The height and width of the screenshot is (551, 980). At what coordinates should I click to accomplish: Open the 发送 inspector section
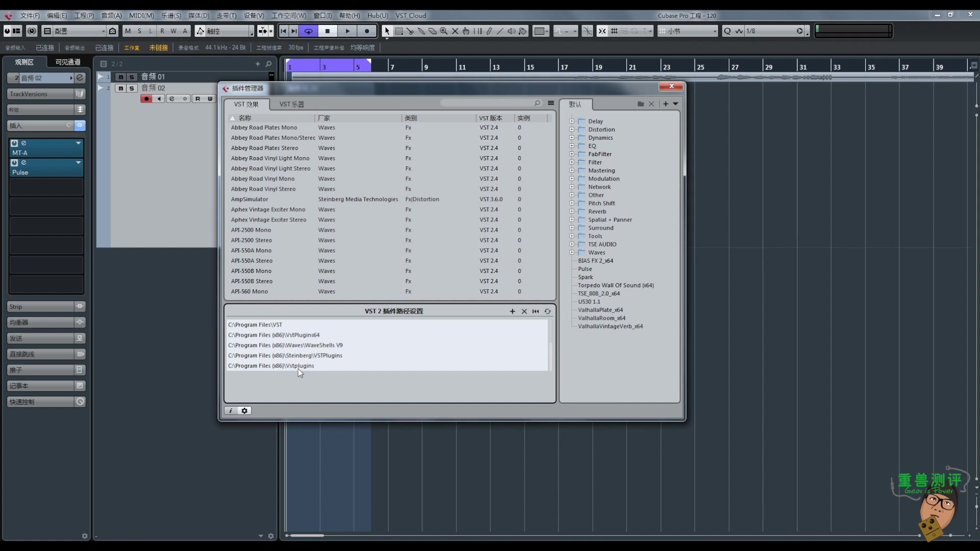point(46,338)
